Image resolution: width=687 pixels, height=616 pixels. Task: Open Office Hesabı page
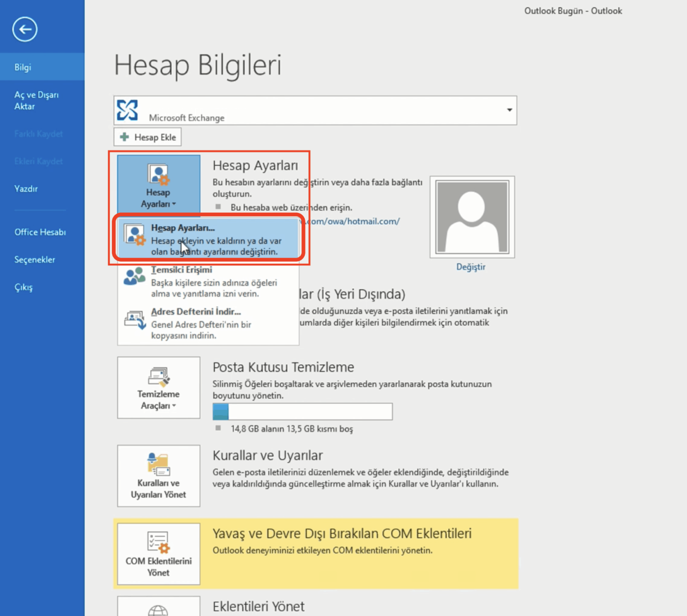pos(40,232)
